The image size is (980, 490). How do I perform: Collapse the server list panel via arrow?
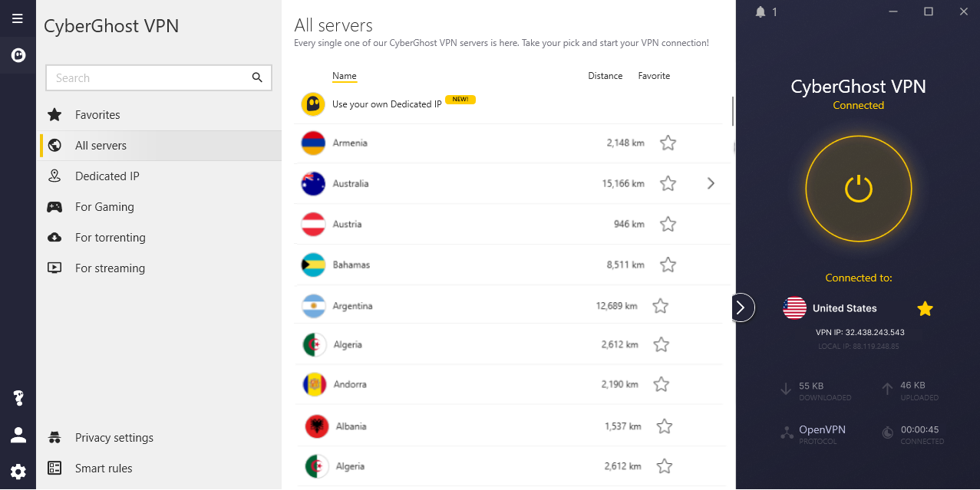point(741,307)
